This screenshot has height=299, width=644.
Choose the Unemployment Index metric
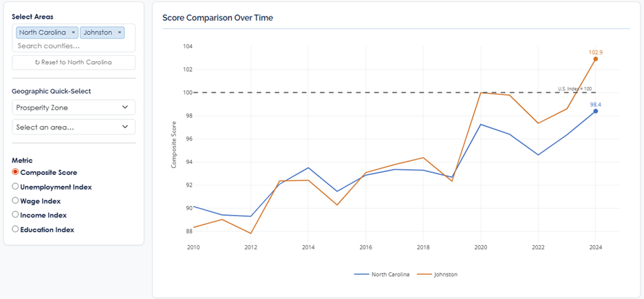(x=16, y=187)
